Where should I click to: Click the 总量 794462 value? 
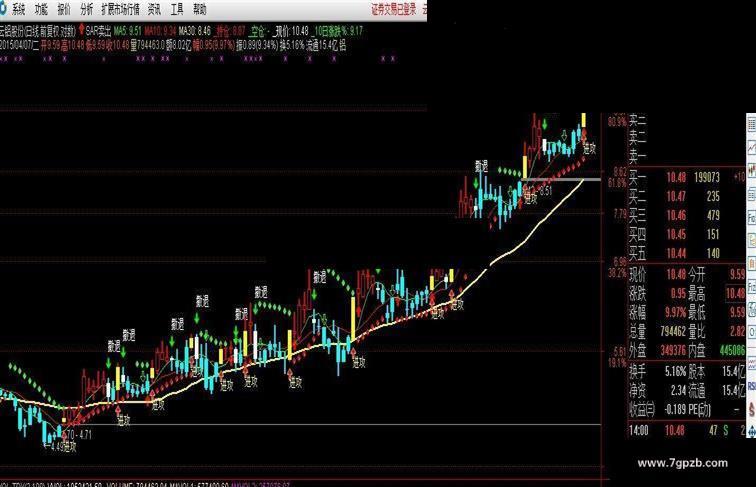(x=671, y=332)
